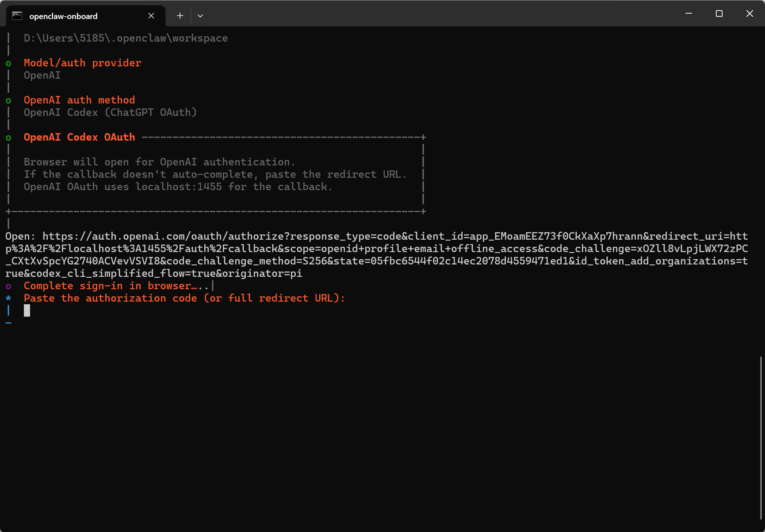765x532 pixels.
Task: Open the auth.openai.com OAuth authorize link
Action: 376,255
